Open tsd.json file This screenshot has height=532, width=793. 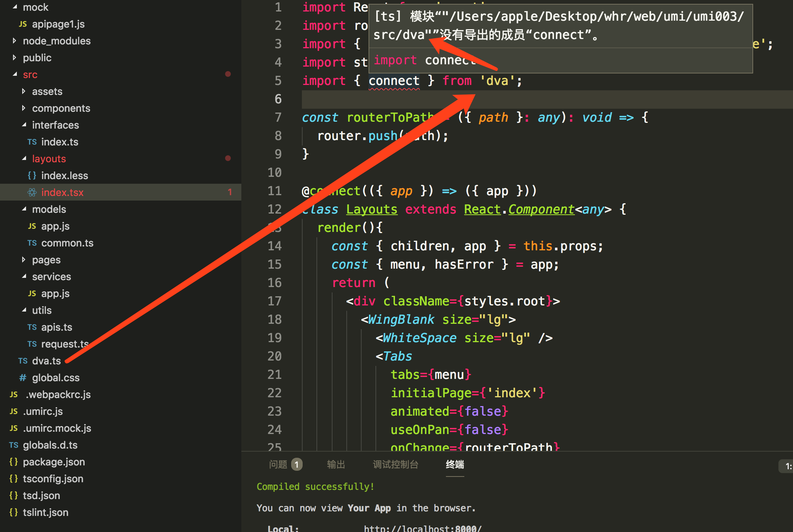(x=41, y=496)
